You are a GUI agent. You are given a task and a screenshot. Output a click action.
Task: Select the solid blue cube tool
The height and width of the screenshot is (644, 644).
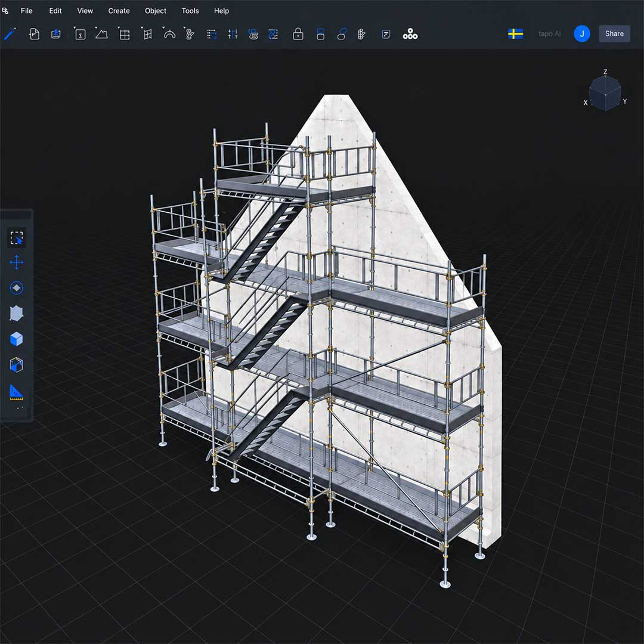click(17, 339)
